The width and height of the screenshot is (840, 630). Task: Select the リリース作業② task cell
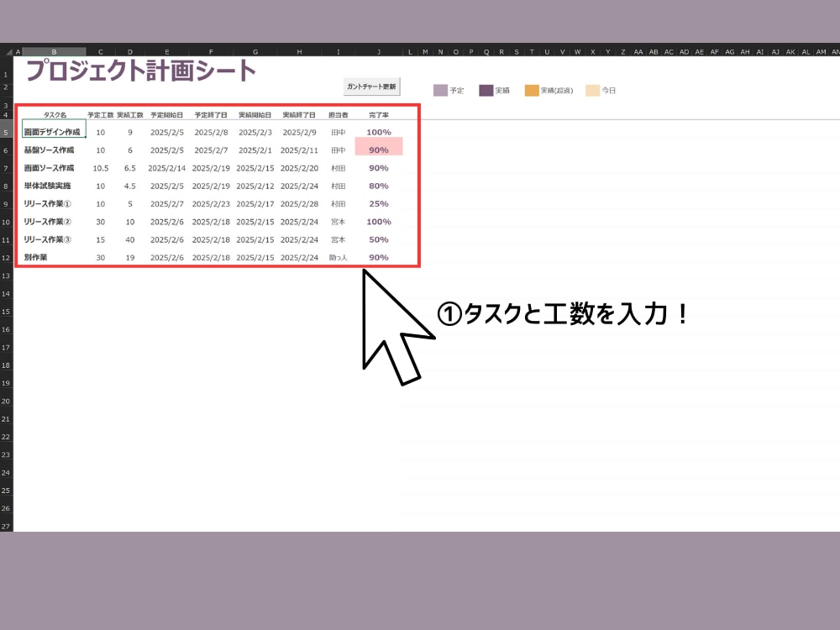47,222
